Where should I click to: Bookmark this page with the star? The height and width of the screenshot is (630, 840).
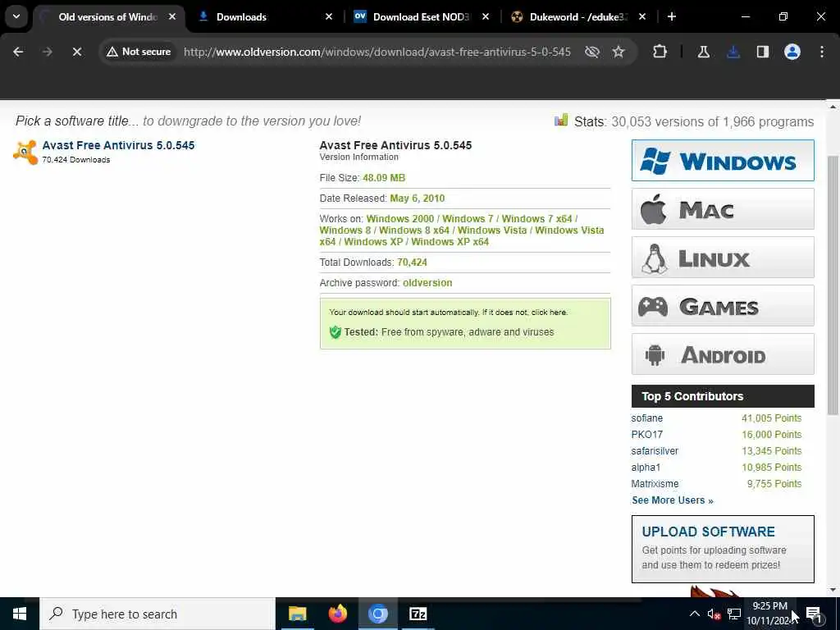619,52
